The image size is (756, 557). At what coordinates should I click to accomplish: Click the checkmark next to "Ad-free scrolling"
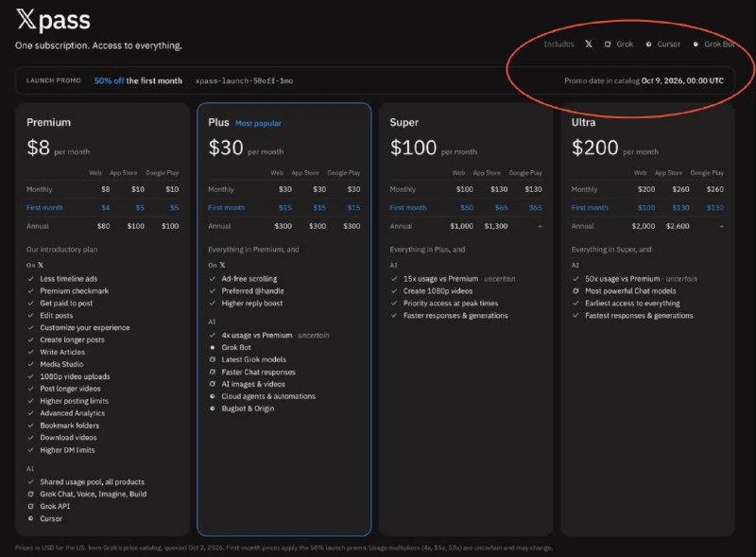pyautogui.click(x=212, y=278)
